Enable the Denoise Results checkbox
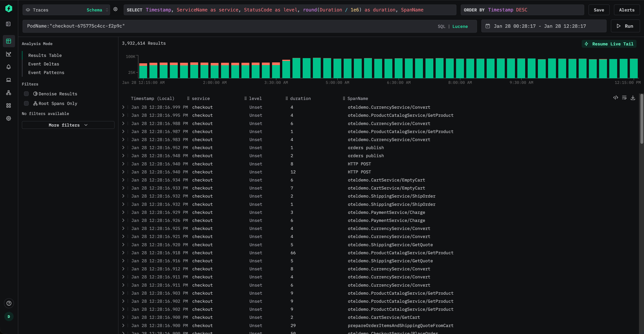The height and width of the screenshot is (334, 644). [x=26, y=94]
